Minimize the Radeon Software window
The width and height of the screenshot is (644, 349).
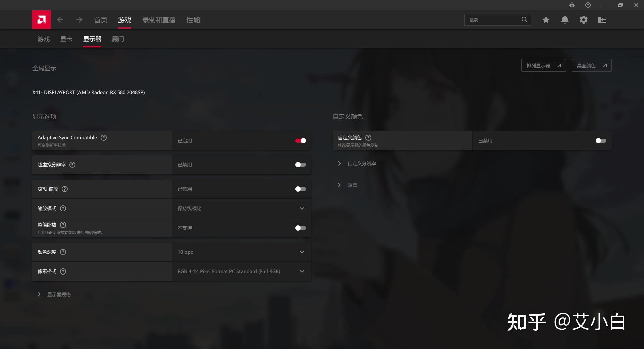(604, 5)
